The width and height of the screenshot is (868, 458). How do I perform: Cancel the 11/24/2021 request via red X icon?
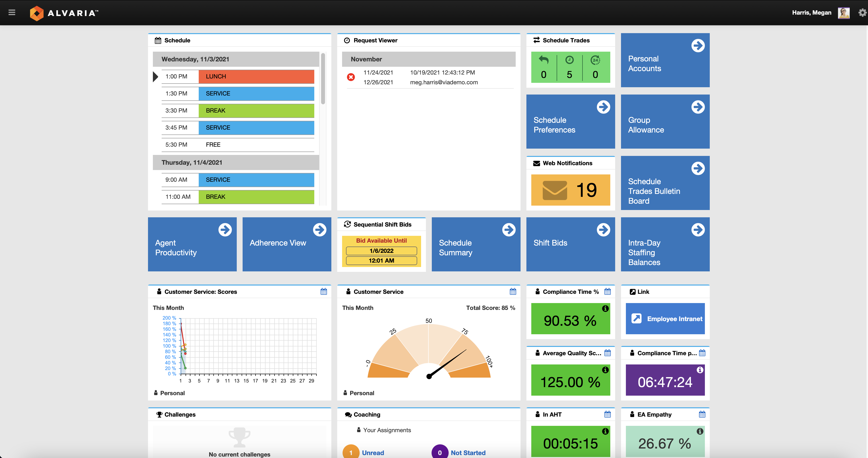[x=351, y=77]
